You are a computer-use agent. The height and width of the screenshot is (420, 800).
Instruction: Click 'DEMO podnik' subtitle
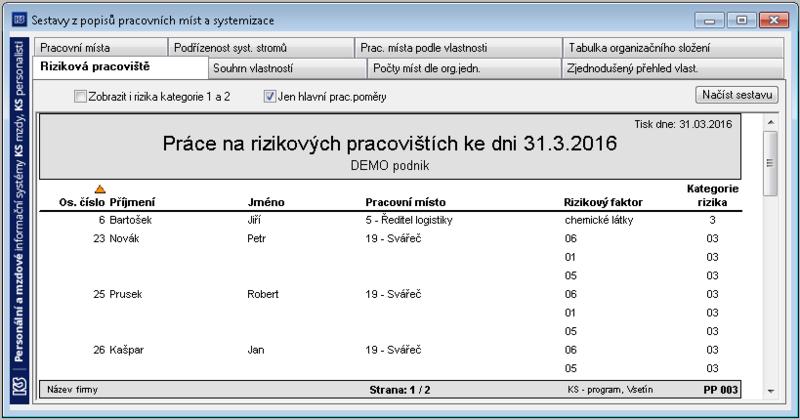(x=390, y=165)
